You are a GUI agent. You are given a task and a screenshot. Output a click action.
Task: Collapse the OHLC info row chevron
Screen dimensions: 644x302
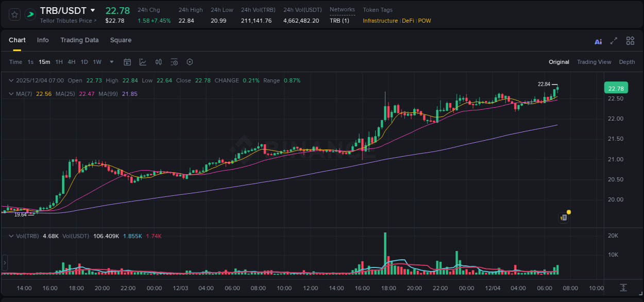click(x=11, y=80)
